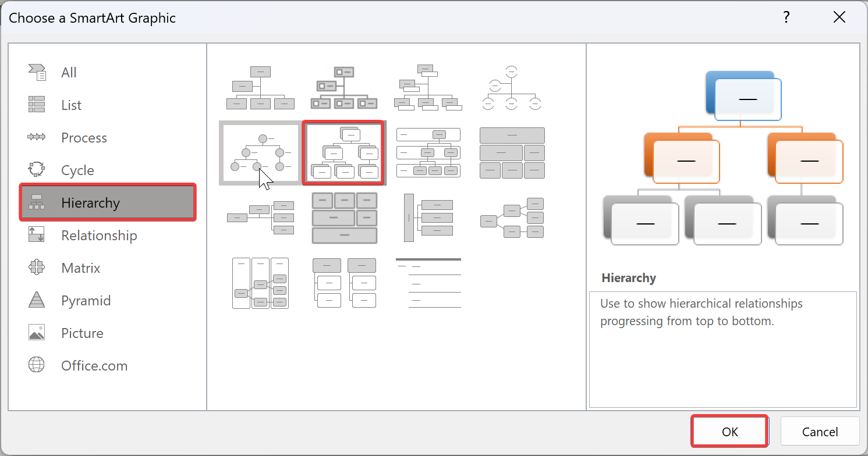868x456 pixels.
Task: Choose the Architecture Layout thumbnail
Action: (344, 218)
